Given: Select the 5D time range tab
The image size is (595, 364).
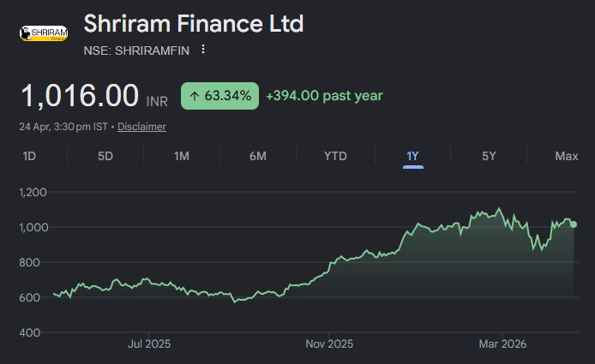Looking at the screenshot, I should coord(105,156).
